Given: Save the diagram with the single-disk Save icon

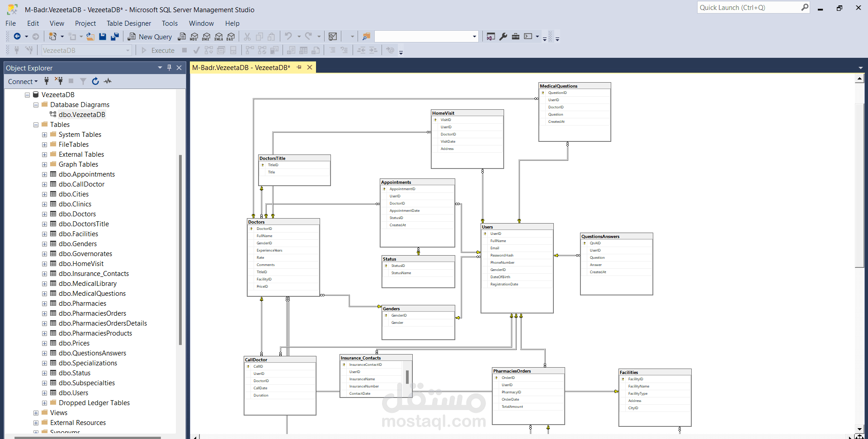Looking at the screenshot, I should (103, 37).
